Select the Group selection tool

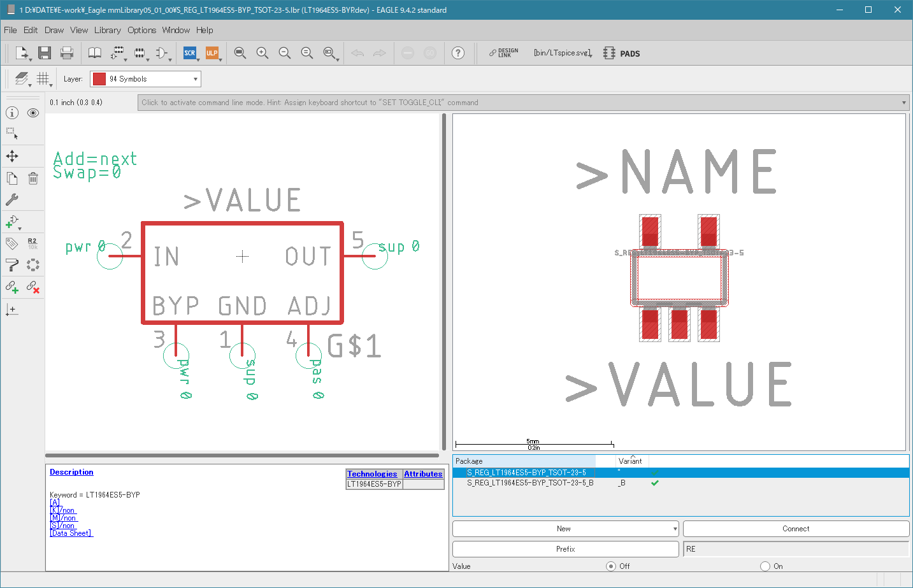tap(12, 134)
